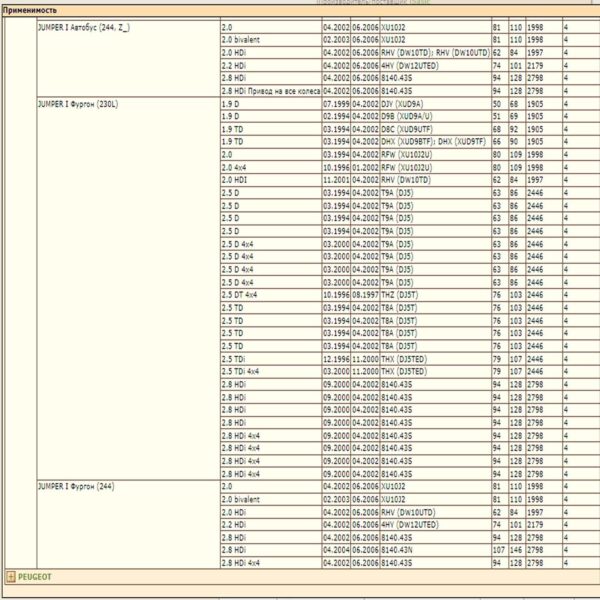Click the 04.2004 start date cell
The image size is (600, 600).
pos(336,550)
